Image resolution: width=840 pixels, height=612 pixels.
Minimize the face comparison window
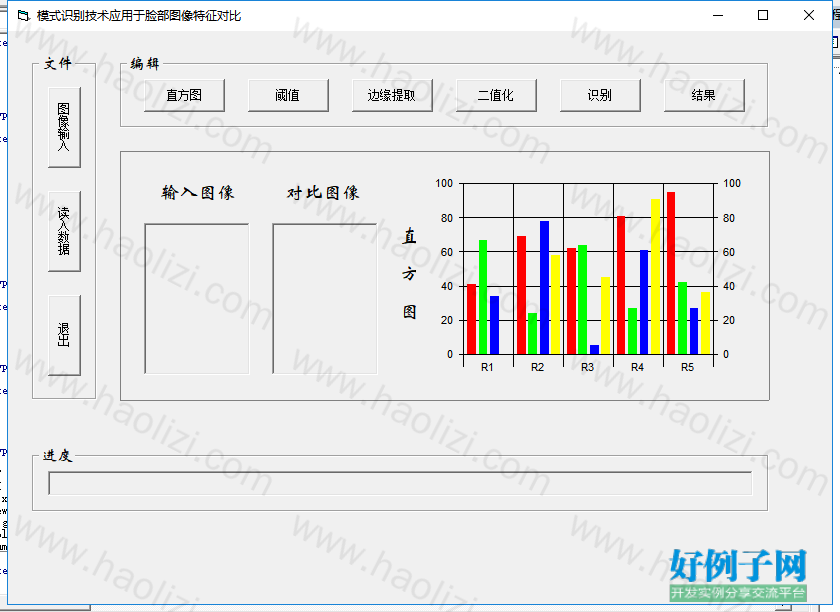pos(718,16)
